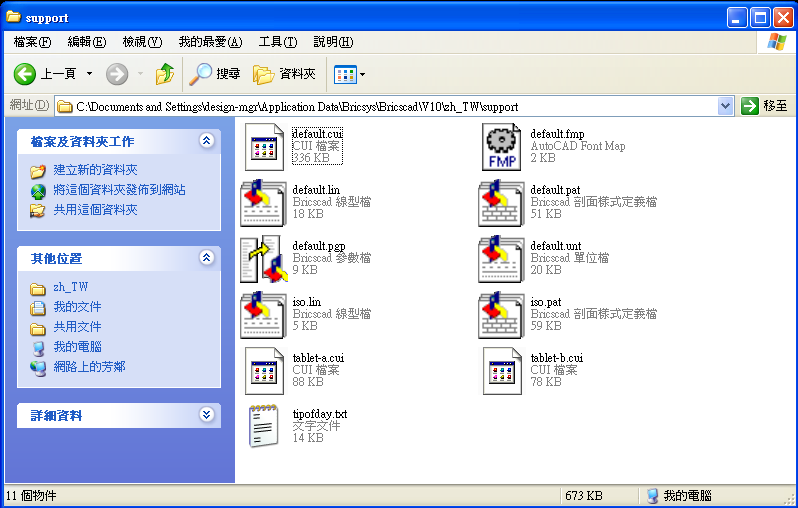798x508 pixels.
Task: Click the 673 KB status bar size
Action: point(584,495)
